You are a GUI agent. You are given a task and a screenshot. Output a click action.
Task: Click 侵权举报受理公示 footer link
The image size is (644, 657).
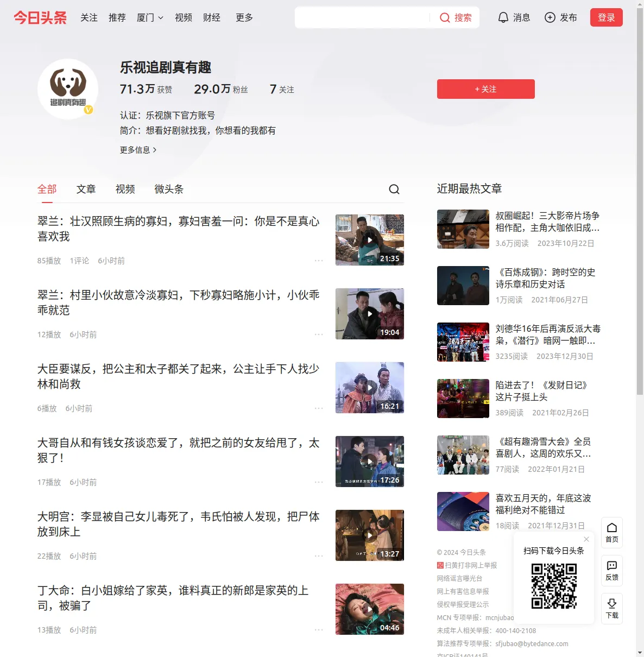click(463, 604)
